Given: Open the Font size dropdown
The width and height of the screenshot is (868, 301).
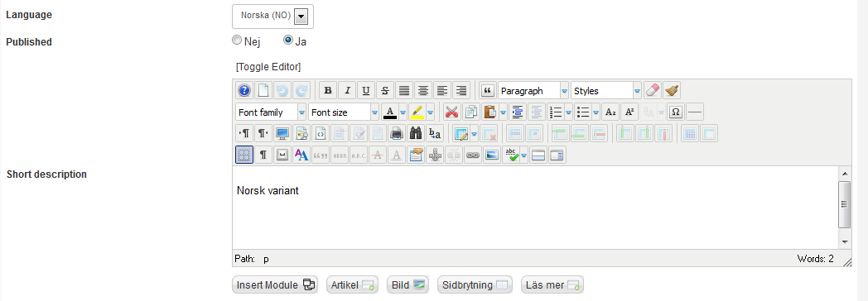Looking at the screenshot, I should (344, 112).
